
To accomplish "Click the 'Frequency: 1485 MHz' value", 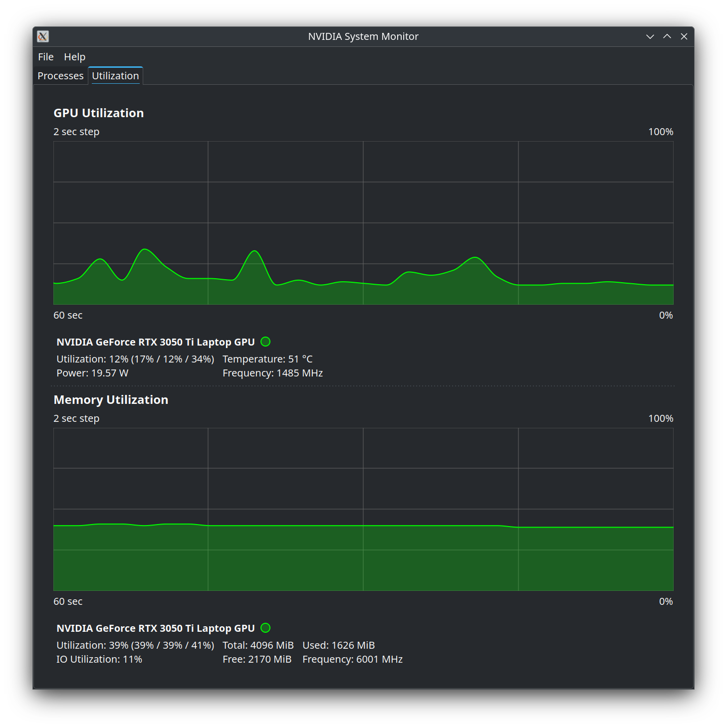I will [x=272, y=373].
